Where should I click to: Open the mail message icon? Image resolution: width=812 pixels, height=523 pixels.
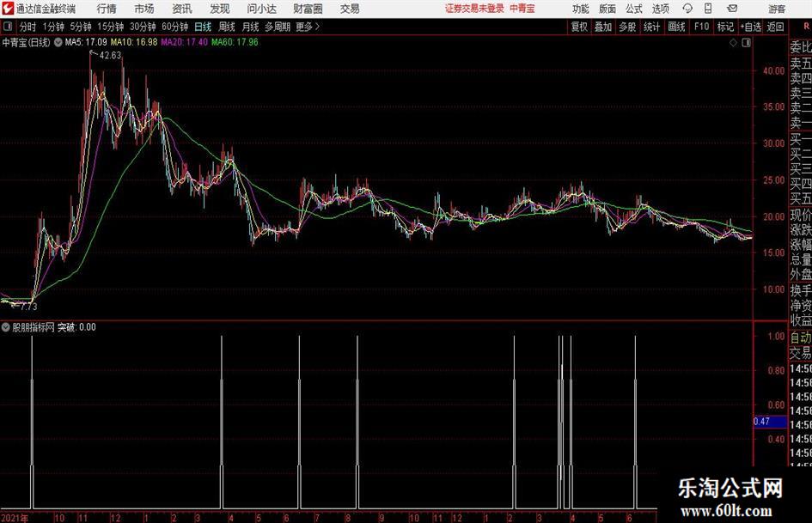(732, 9)
